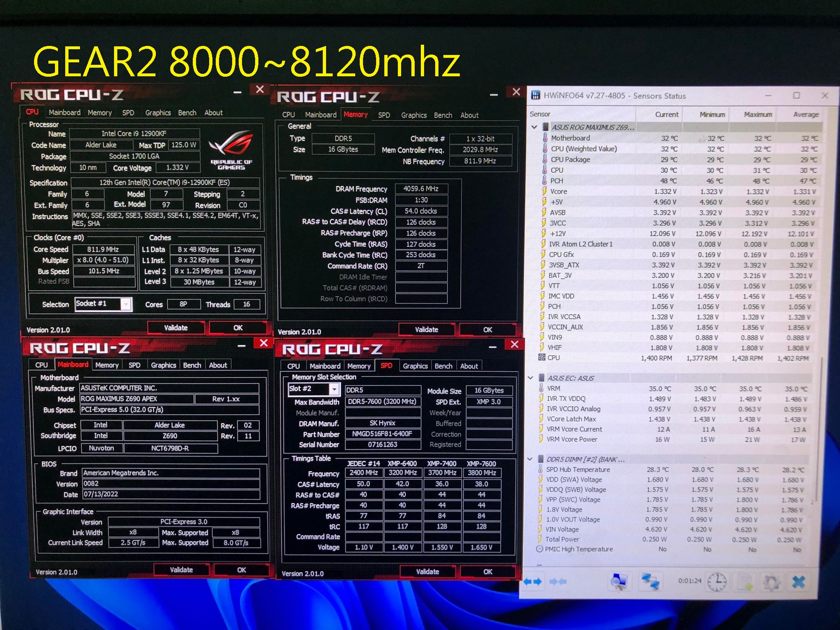840x630 pixels.
Task: Click the Republic of Gamers logo in CPU-Z
Action: click(231, 150)
